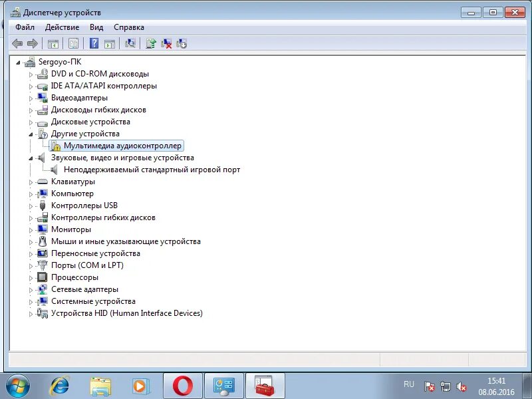532x399 pixels.
Task: Expand Дисководы гибких дисков node
Action: [x=31, y=110]
